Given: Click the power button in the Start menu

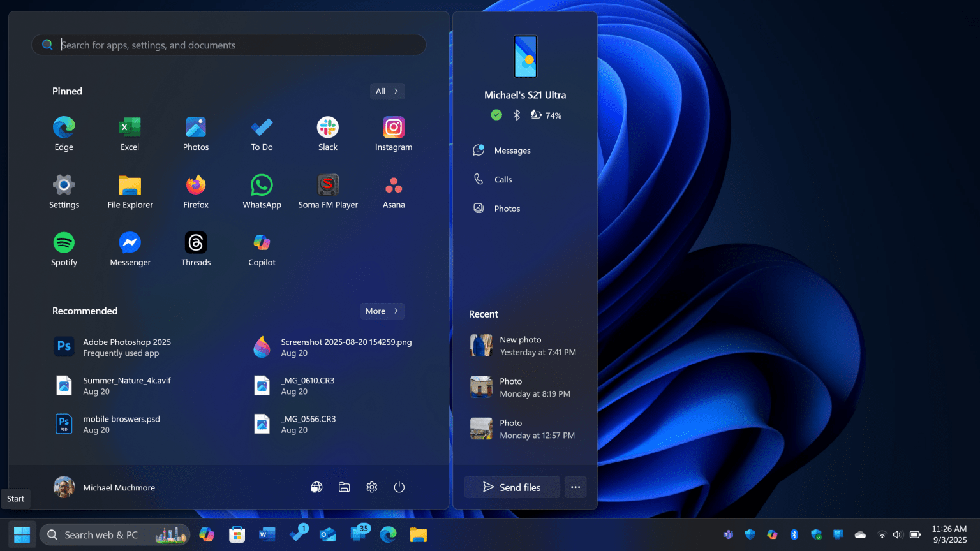Looking at the screenshot, I should [399, 487].
